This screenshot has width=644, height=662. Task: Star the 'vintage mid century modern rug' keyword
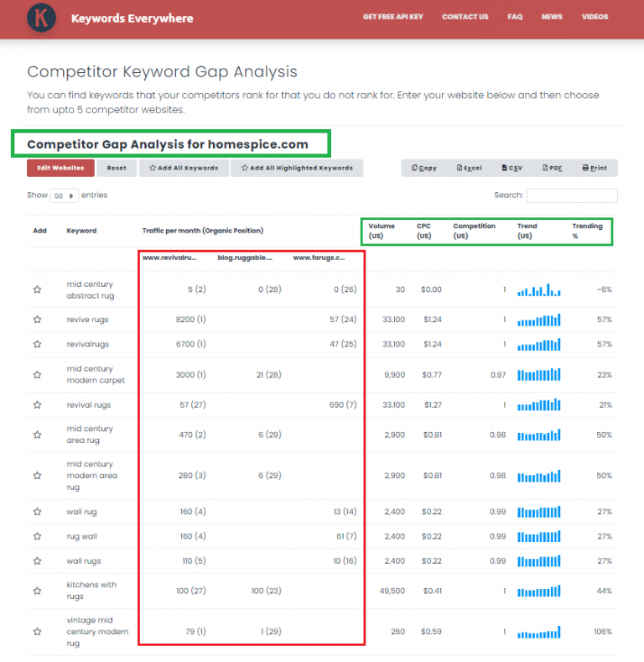pyautogui.click(x=38, y=632)
